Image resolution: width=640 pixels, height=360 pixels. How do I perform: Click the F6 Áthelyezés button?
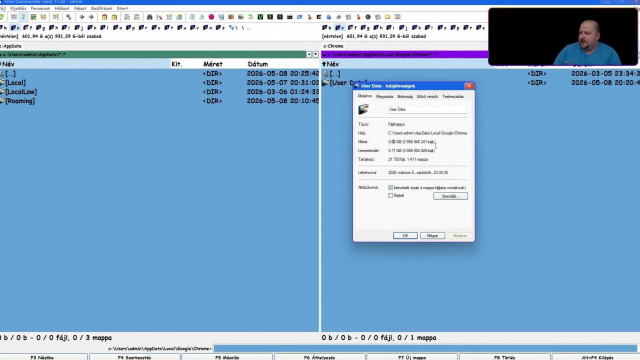[320, 357]
